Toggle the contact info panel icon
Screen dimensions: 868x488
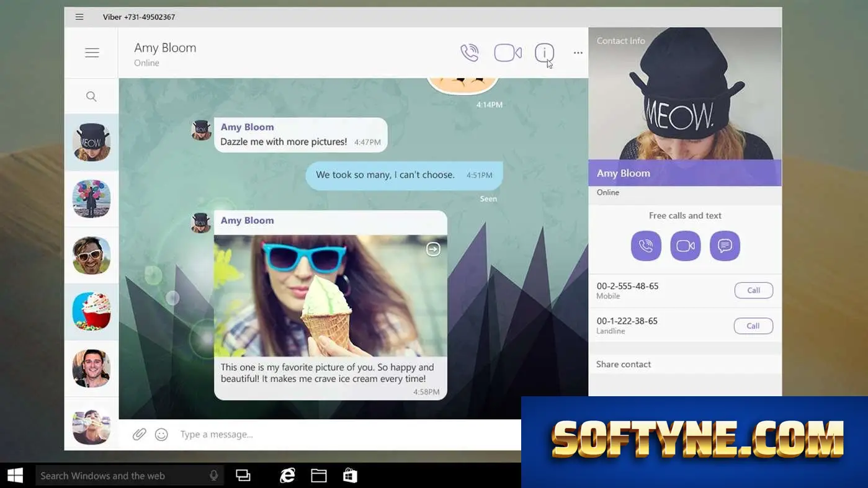coord(544,53)
